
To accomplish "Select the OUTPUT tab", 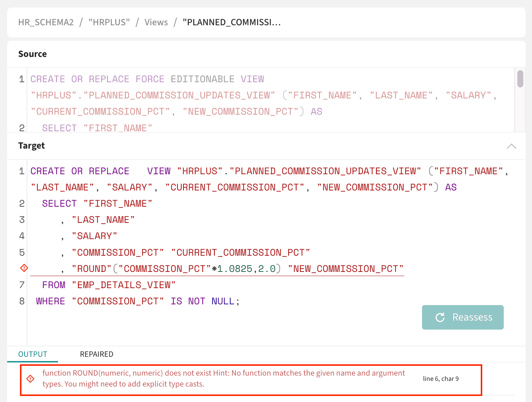I will coord(32,354).
